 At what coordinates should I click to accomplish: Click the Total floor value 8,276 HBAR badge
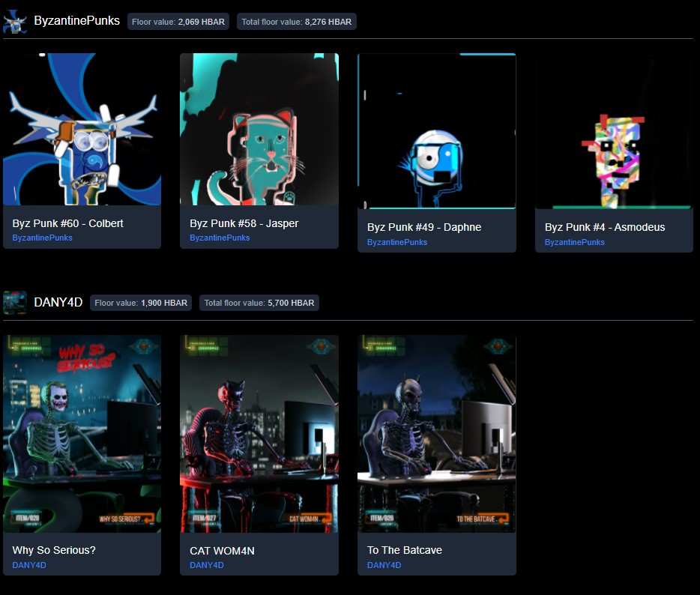[297, 22]
